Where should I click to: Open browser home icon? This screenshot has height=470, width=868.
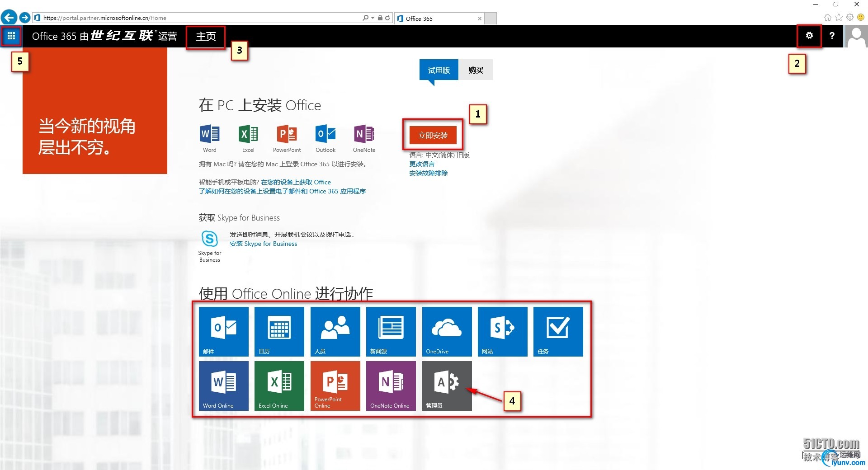(x=828, y=18)
